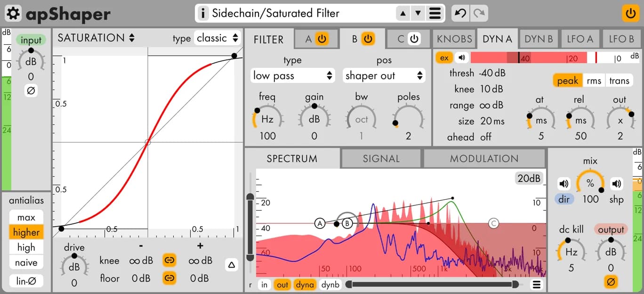Undo the last change
This screenshot has height=294, width=644.
(461, 13)
